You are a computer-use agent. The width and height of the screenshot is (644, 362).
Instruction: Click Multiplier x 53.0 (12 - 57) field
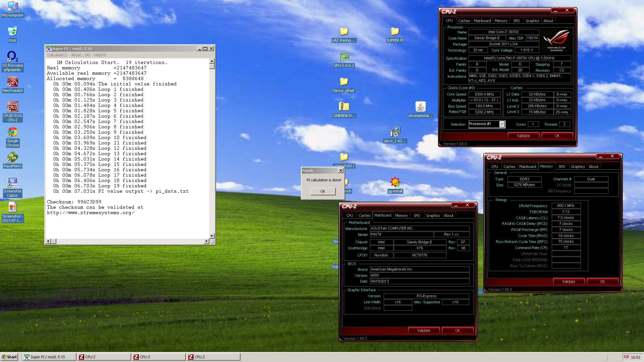[484, 100]
